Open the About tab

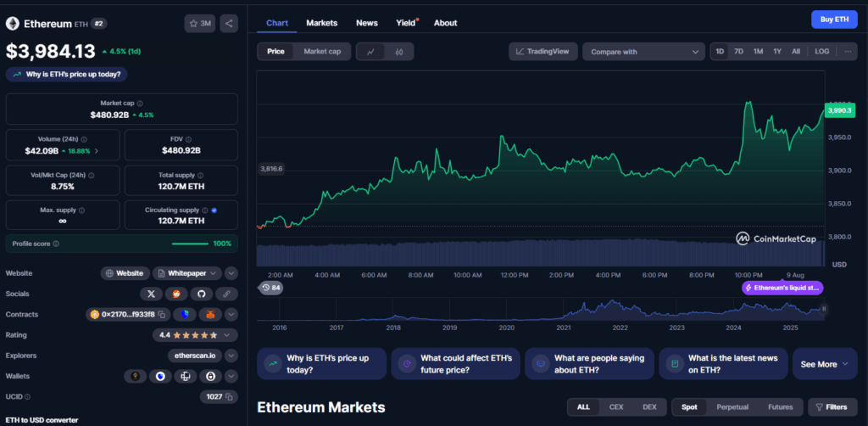coord(446,23)
